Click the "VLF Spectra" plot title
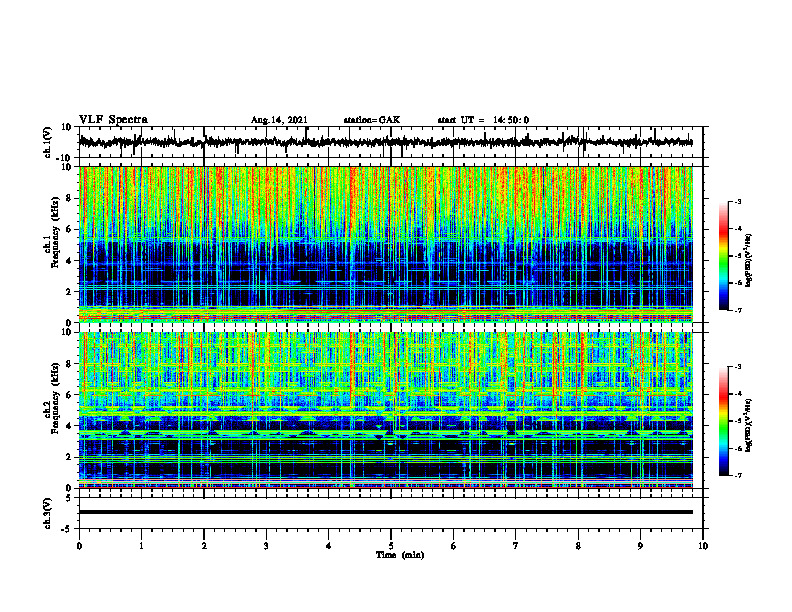 coord(113,120)
